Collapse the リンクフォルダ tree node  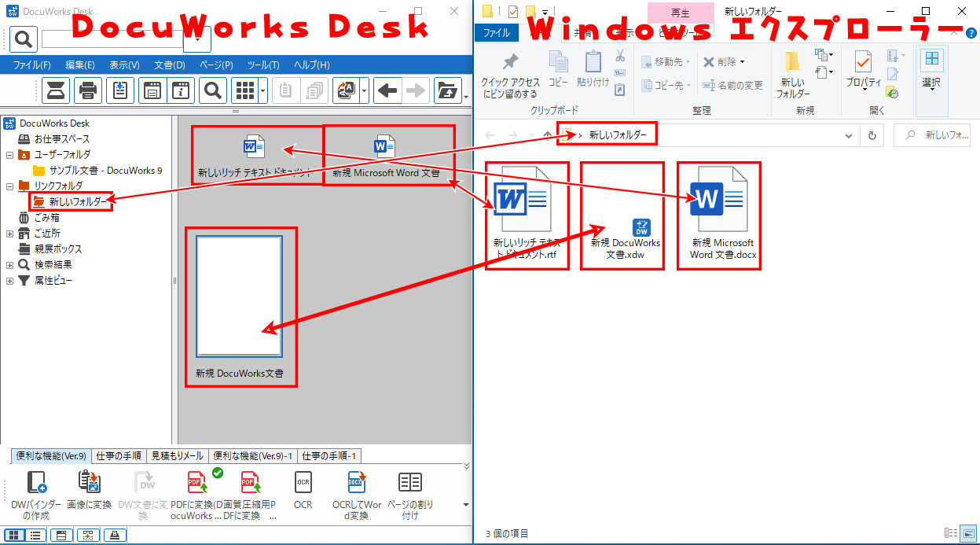pos(9,186)
